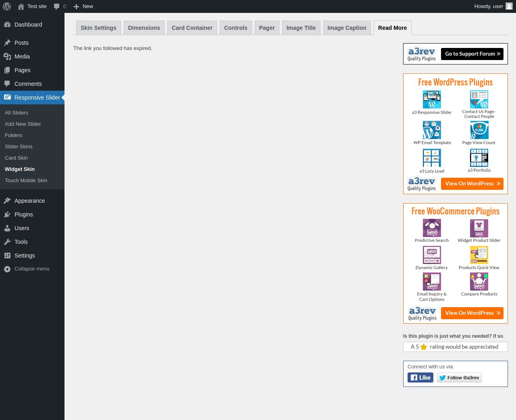Select the Read More tab
Viewport: 516px width, 420px height.
pyautogui.click(x=393, y=28)
